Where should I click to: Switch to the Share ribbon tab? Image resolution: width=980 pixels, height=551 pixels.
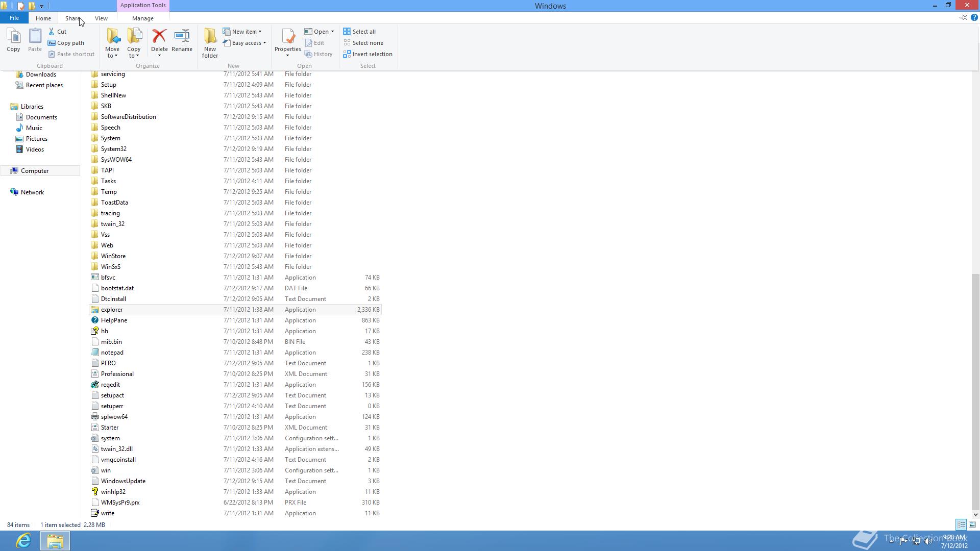tap(72, 18)
